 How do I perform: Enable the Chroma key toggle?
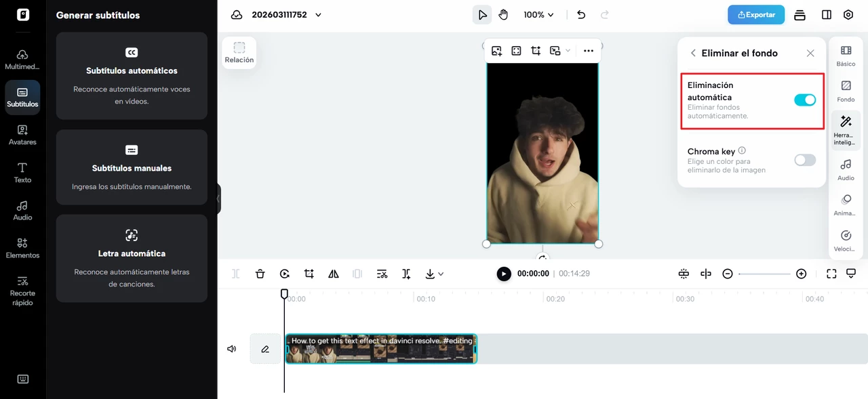point(805,161)
